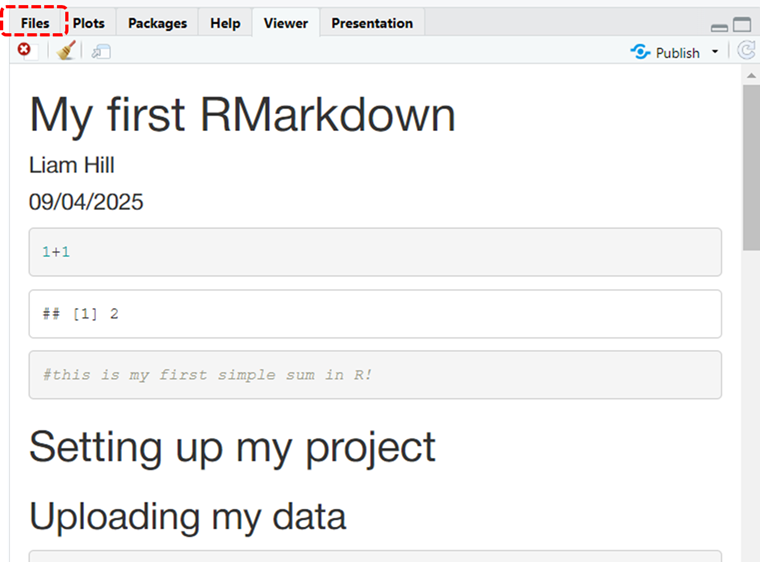Open the Presentation tab

(372, 23)
